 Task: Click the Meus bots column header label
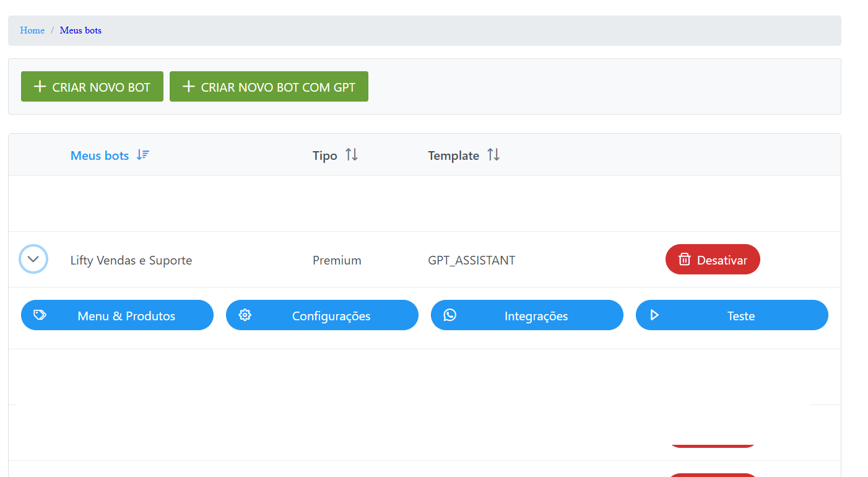click(x=100, y=155)
